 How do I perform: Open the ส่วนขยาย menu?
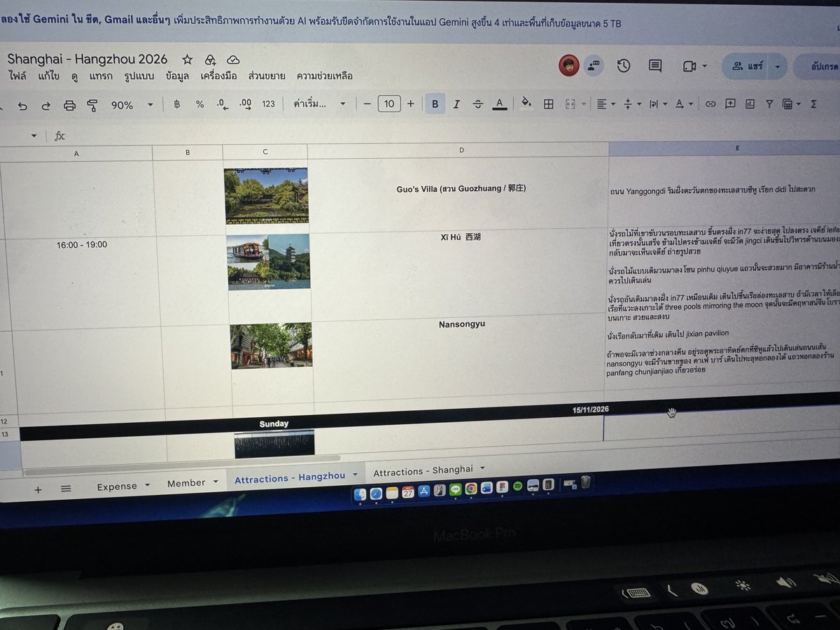(x=267, y=76)
